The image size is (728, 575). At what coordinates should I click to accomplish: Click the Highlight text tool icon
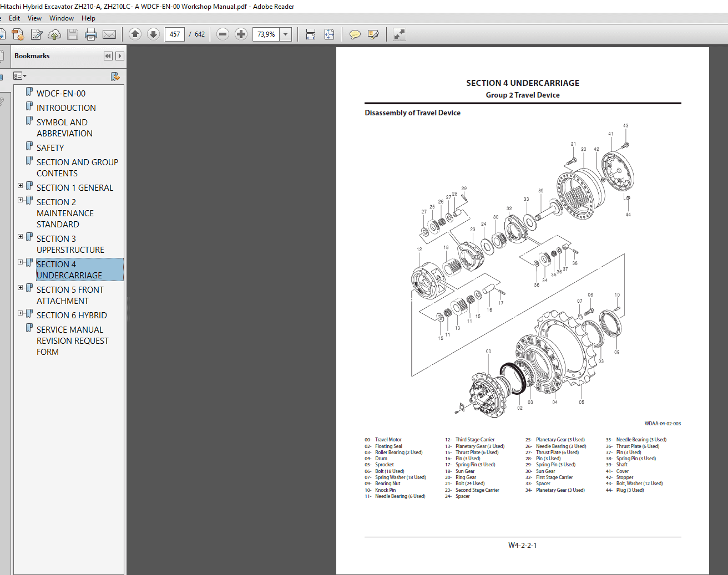(x=373, y=34)
